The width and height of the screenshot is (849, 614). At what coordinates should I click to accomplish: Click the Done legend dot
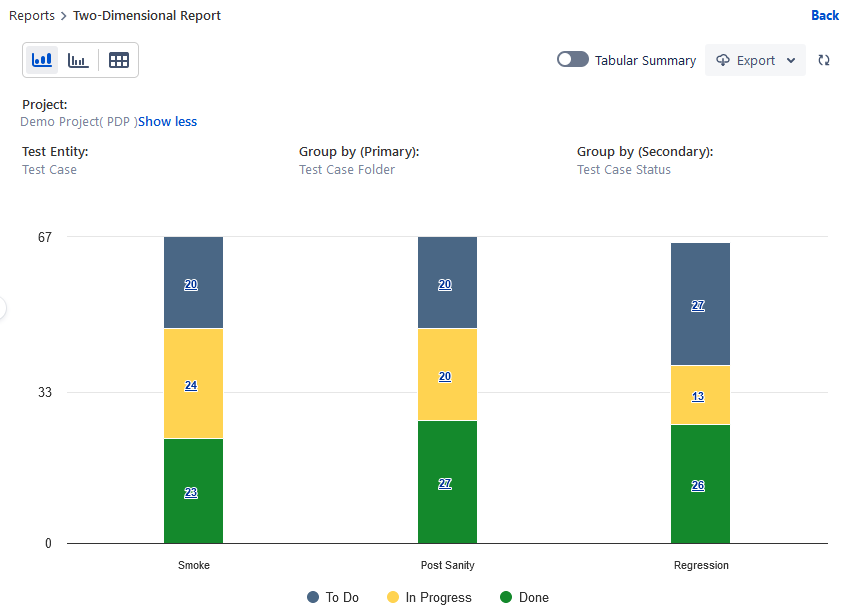[x=506, y=597]
